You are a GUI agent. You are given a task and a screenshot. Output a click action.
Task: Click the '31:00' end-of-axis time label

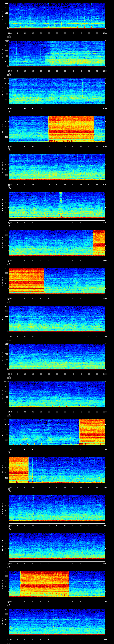(105, 639)
